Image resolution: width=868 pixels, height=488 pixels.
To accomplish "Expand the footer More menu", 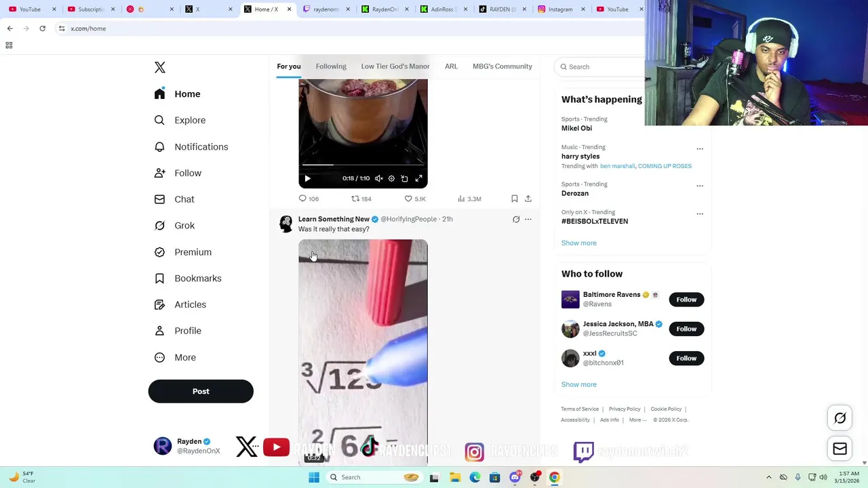I will point(637,420).
